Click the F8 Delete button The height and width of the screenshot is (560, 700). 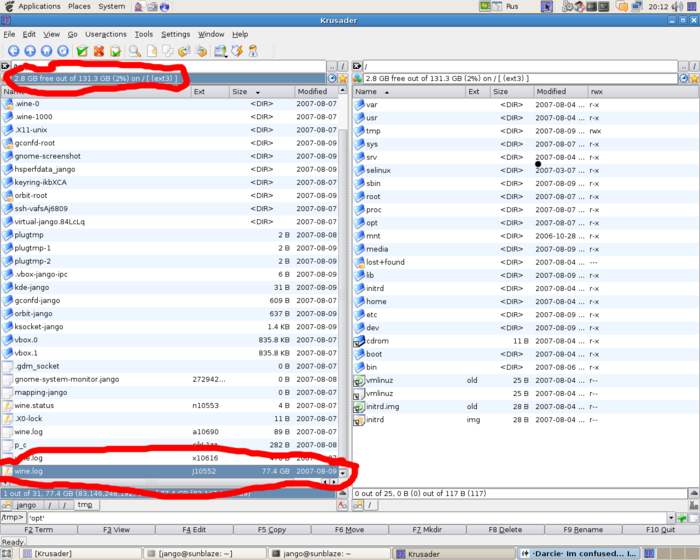click(x=505, y=530)
